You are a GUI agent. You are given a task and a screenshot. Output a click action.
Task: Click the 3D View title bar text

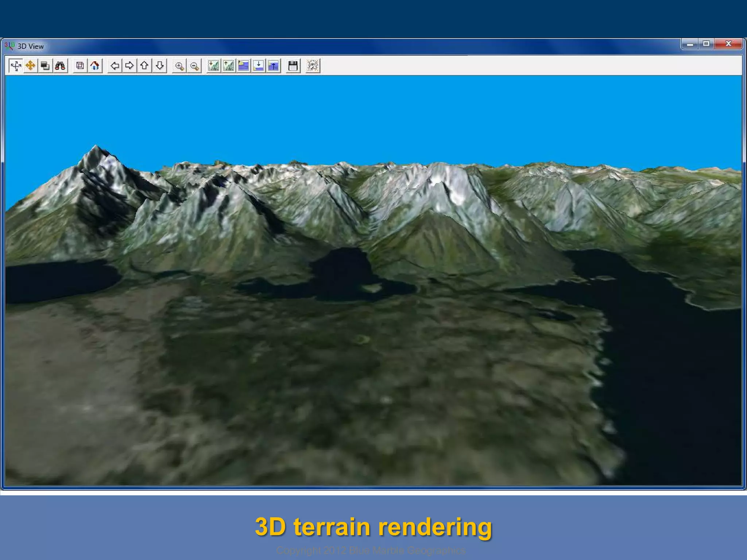(31, 46)
